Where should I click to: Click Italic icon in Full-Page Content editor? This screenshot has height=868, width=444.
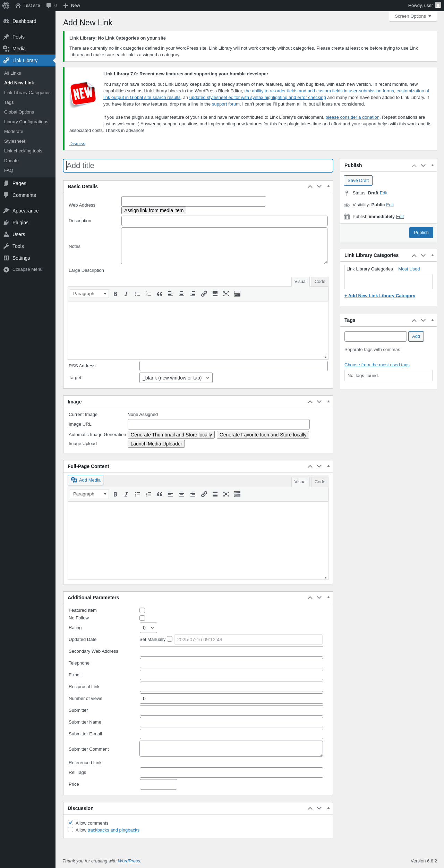click(x=126, y=494)
